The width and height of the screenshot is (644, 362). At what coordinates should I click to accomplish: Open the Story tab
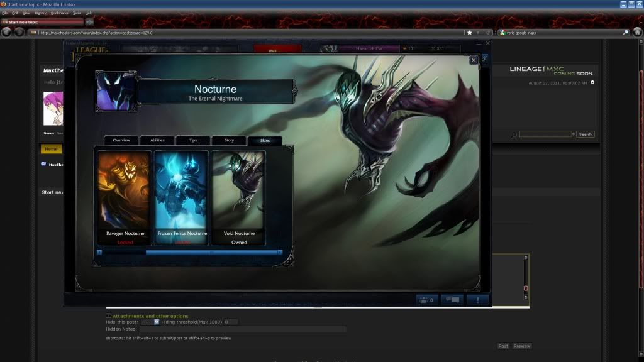(229, 140)
